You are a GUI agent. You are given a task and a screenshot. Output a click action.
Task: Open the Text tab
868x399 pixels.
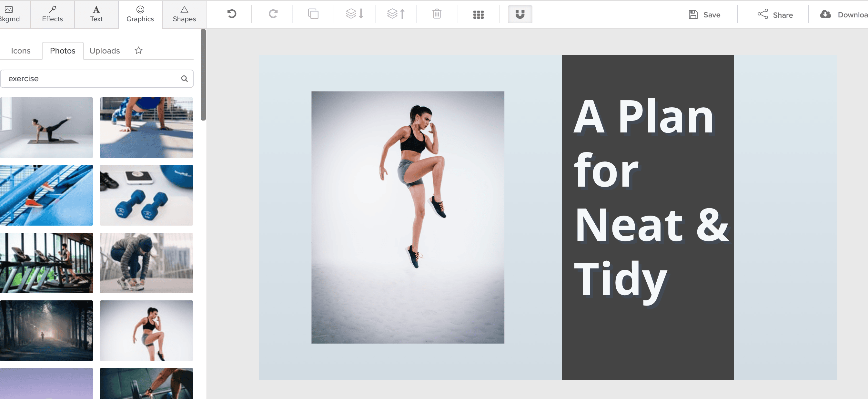tap(96, 14)
